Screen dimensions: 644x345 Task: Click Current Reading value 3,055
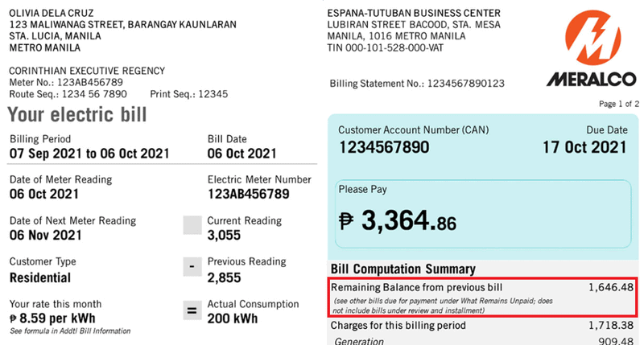click(224, 236)
